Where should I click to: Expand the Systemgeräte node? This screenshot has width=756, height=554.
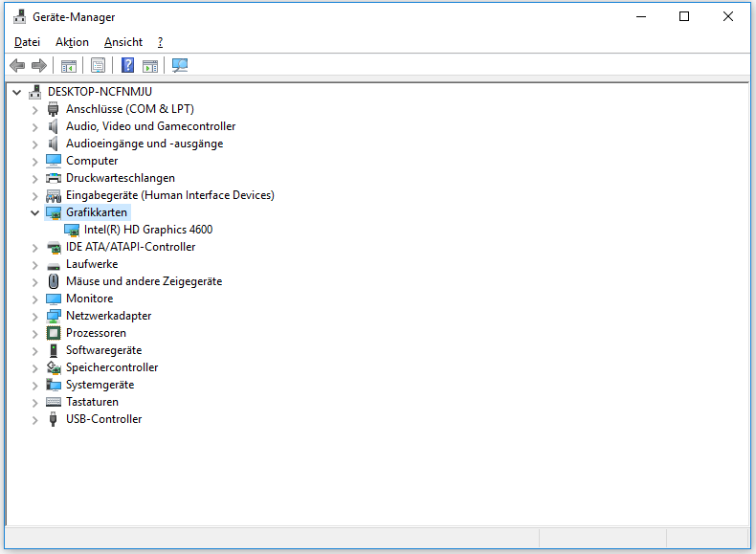click(34, 386)
